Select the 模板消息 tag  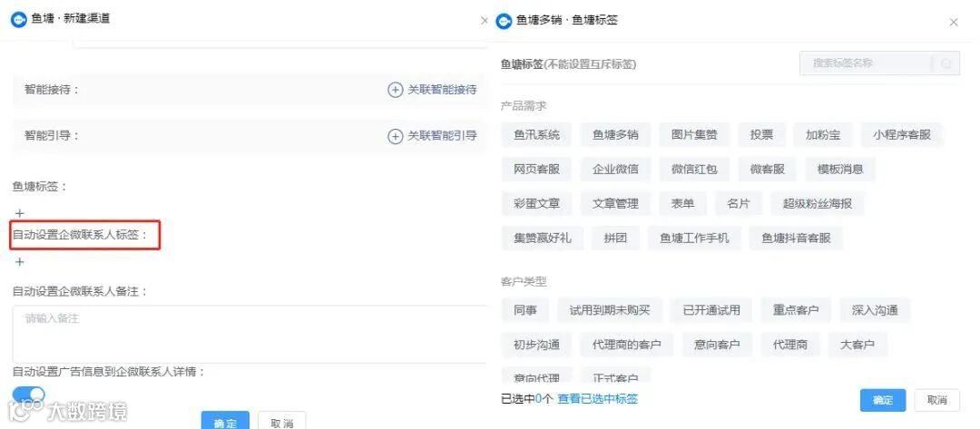(x=840, y=170)
